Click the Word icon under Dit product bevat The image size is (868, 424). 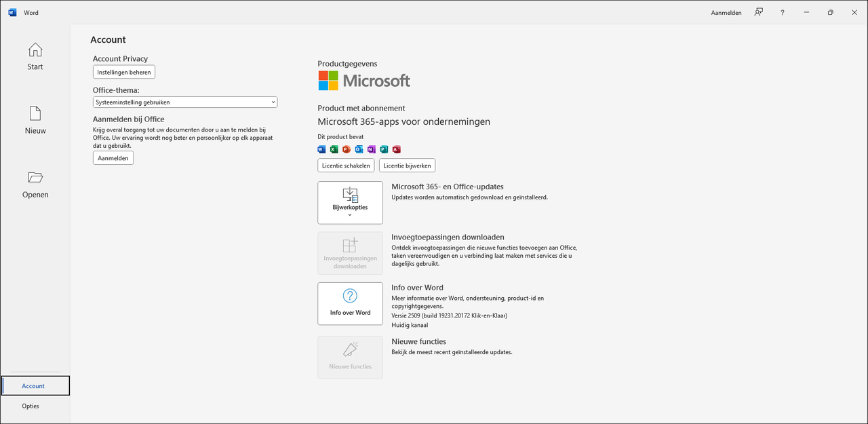(x=321, y=149)
